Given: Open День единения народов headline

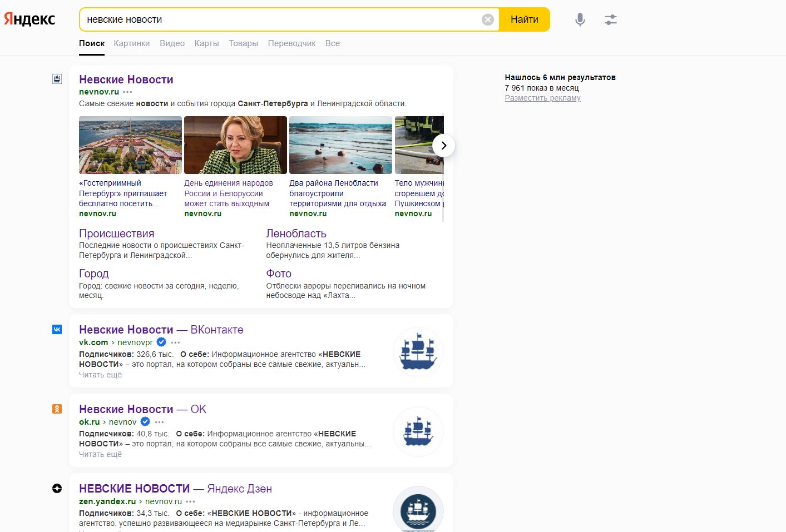Looking at the screenshot, I should (x=229, y=193).
